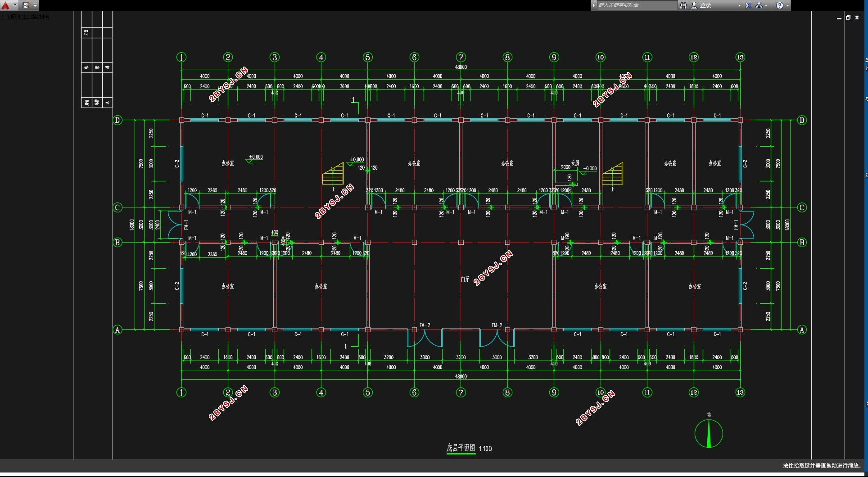Select the 门厅 room label

[x=465, y=279]
